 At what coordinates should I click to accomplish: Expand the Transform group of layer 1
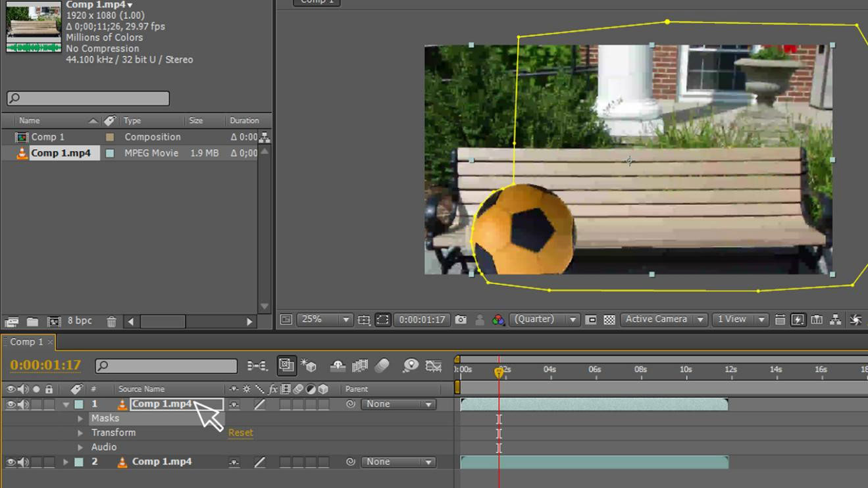point(81,433)
